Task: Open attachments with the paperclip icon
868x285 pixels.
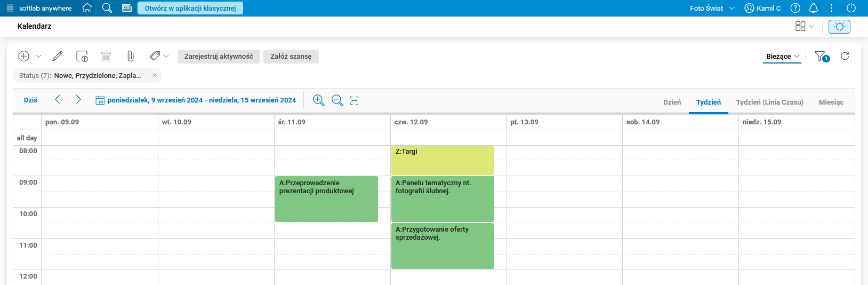Action: click(x=130, y=56)
